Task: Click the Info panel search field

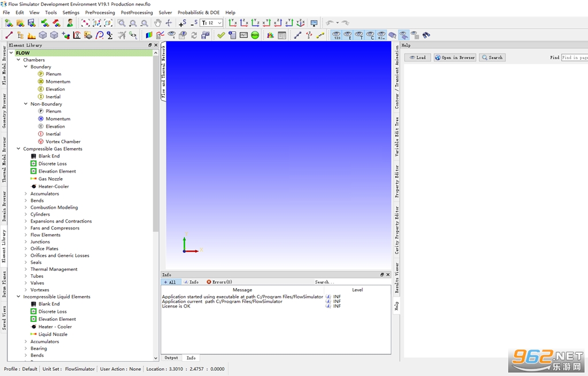Action: [352, 282]
